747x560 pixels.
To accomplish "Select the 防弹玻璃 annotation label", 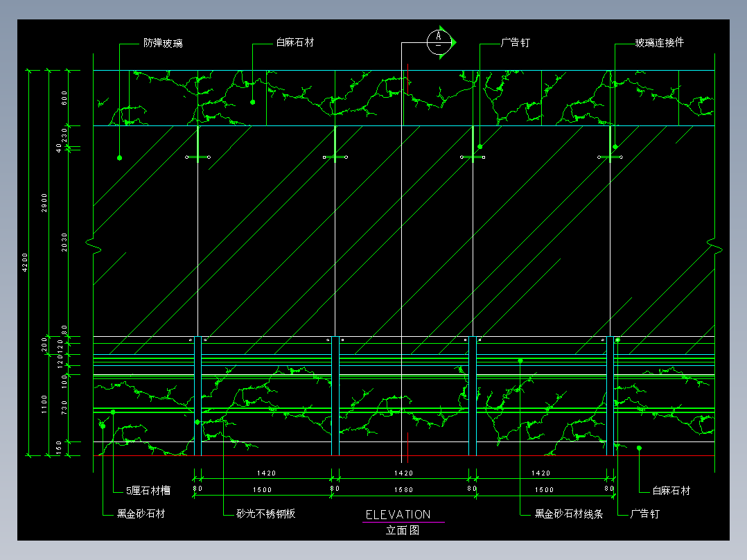I will coord(163,43).
